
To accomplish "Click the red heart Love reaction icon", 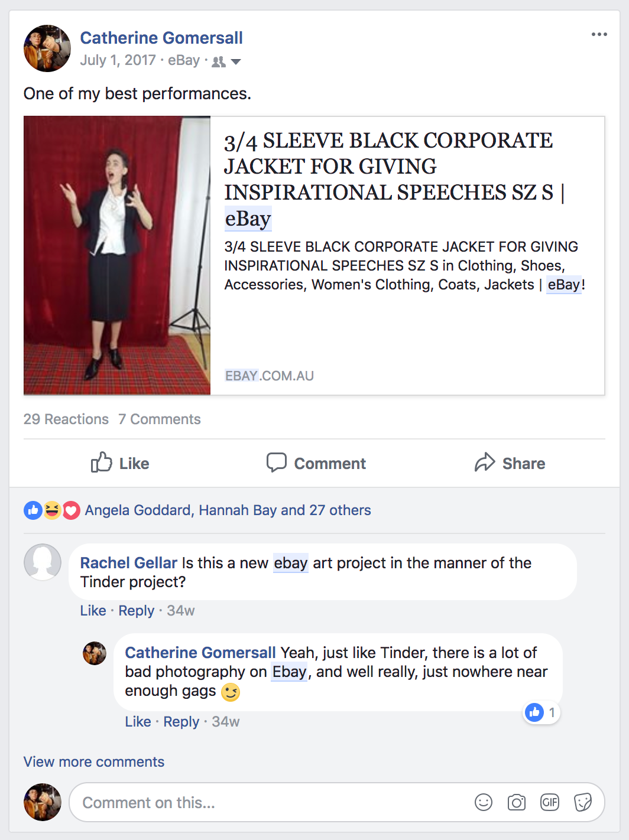I will tap(71, 510).
